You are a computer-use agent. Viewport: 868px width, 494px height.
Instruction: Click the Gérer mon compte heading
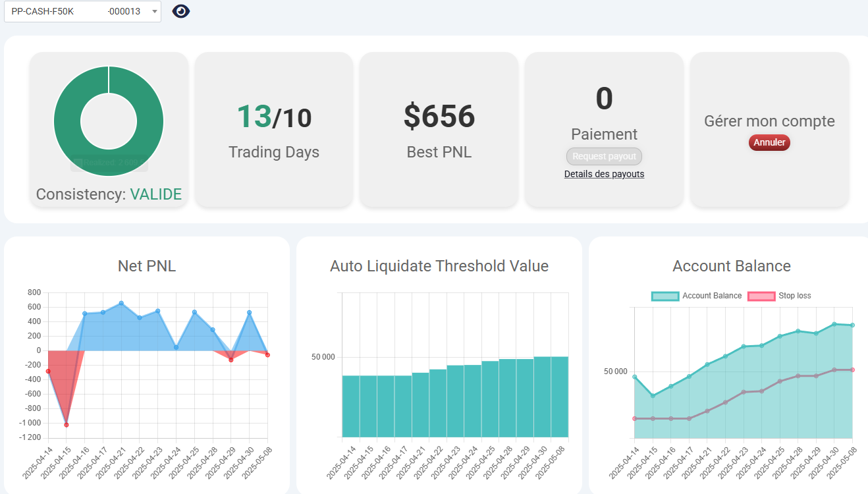769,121
